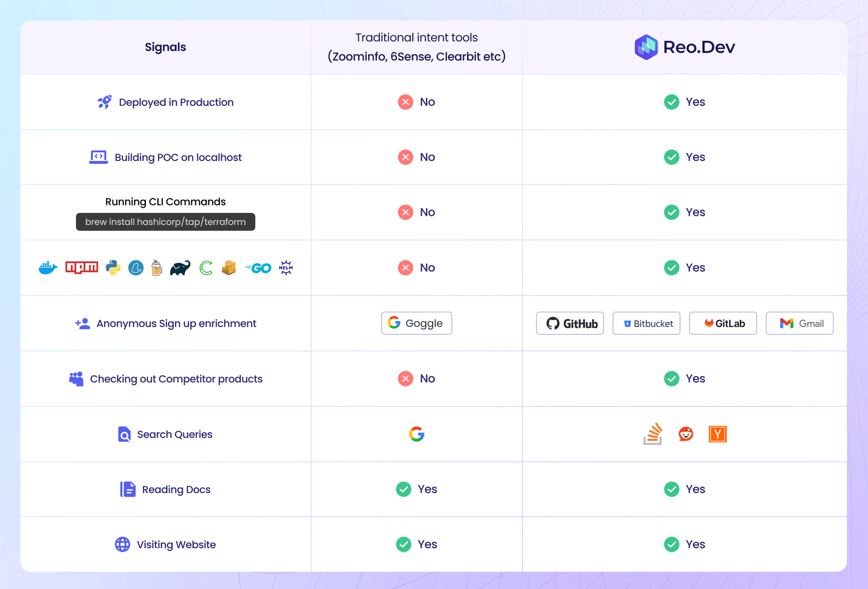
Task: Click the Gmail badge for enrichment
Action: (799, 323)
